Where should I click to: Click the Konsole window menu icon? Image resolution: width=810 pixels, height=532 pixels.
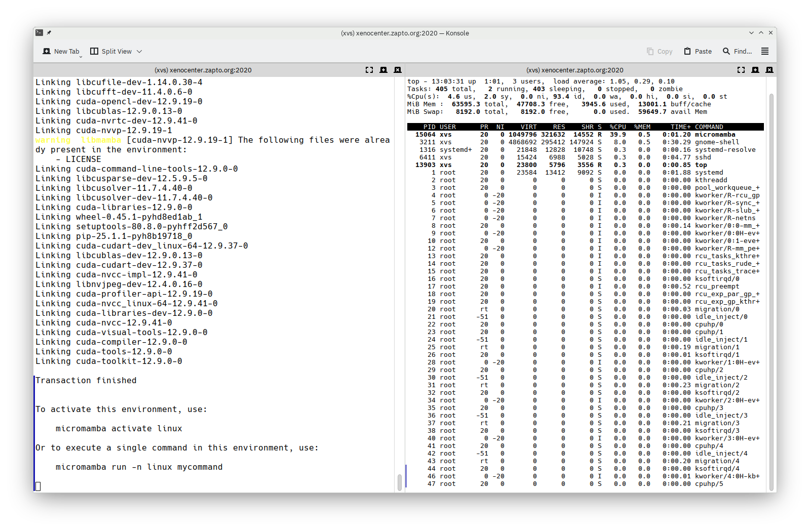coord(39,33)
